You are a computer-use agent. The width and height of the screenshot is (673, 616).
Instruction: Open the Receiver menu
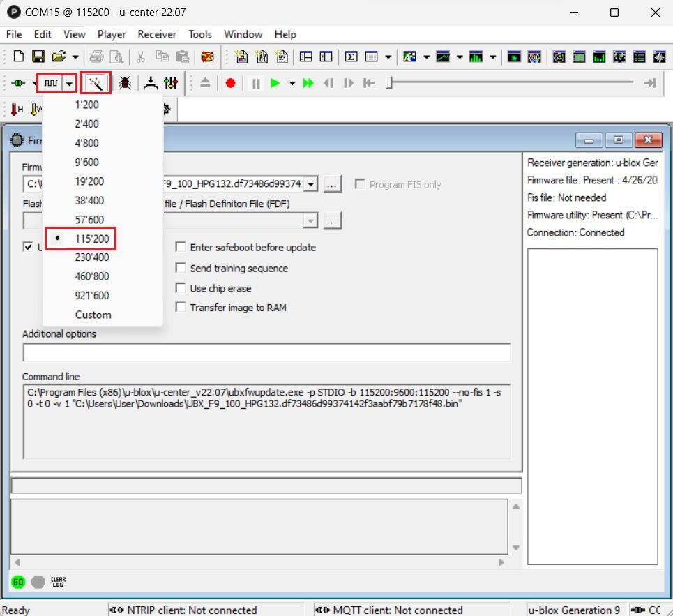pyautogui.click(x=156, y=34)
